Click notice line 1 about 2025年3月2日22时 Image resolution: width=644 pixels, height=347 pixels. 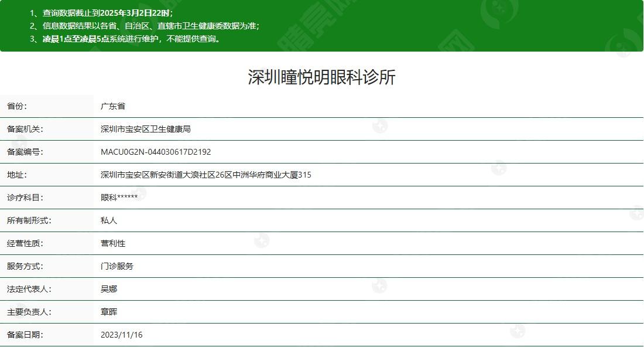(x=101, y=13)
